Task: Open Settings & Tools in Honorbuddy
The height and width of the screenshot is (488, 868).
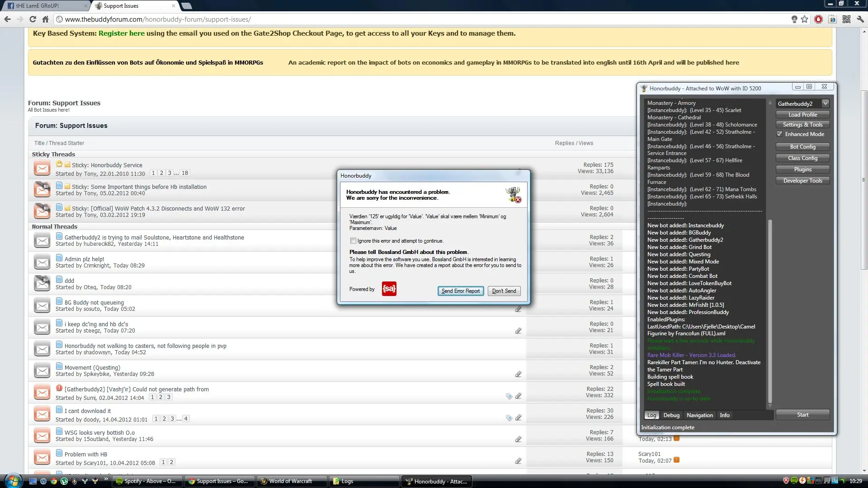Action: click(x=802, y=125)
